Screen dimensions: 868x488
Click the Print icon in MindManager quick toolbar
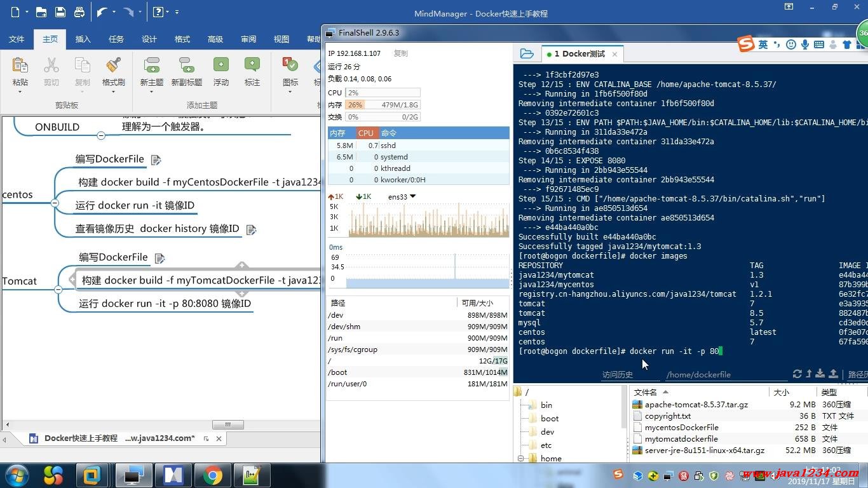click(x=79, y=11)
